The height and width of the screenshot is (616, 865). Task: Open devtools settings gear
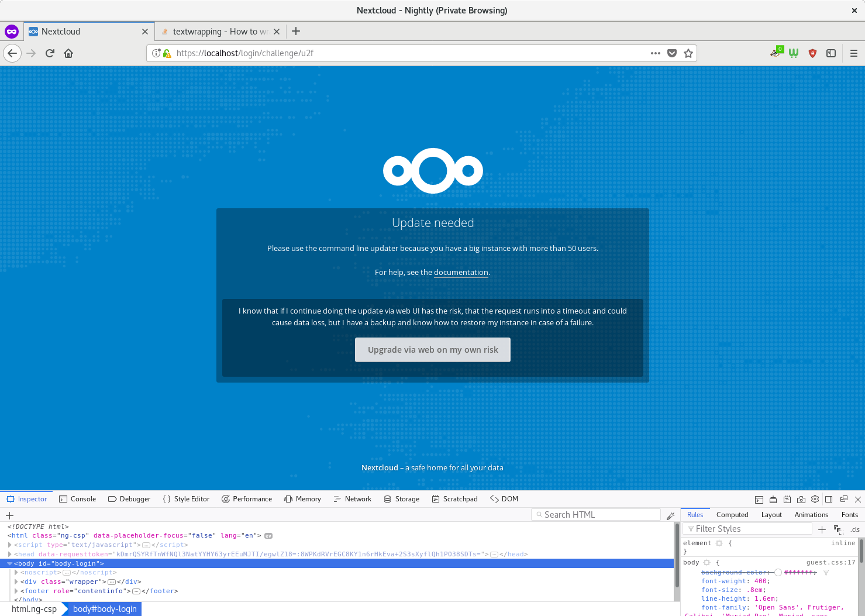click(x=815, y=500)
